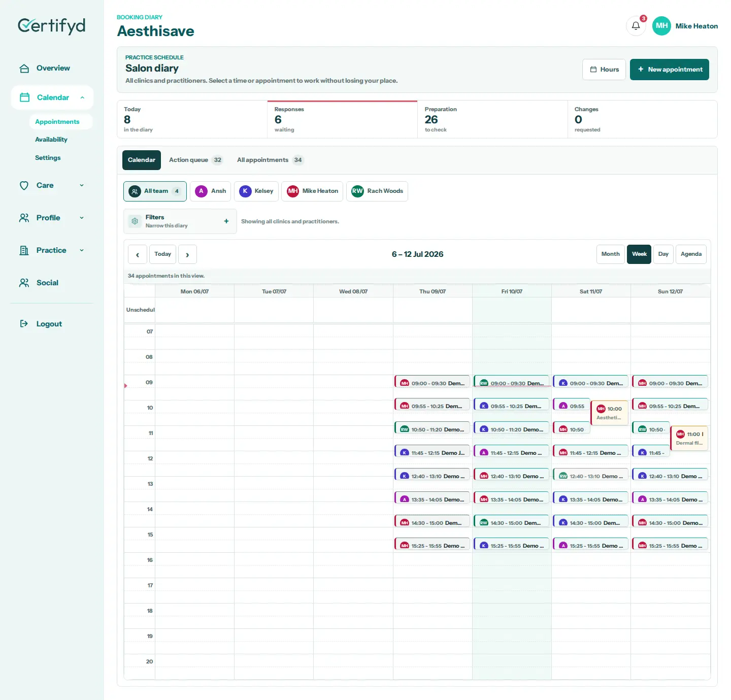Open Friday 11:45 - 12:15 appointment
This screenshot has height=700, width=731.
click(512, 451)
